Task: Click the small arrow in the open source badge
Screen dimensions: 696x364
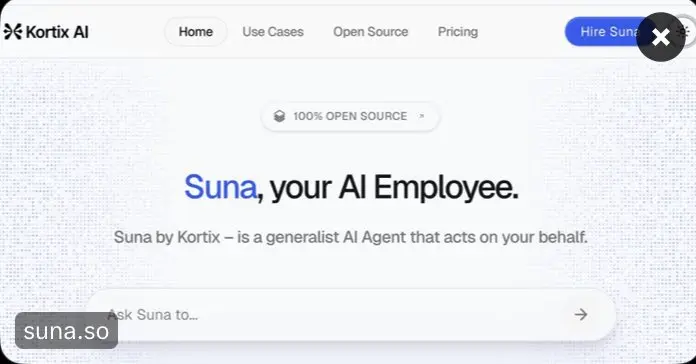Action: (422, 116)
